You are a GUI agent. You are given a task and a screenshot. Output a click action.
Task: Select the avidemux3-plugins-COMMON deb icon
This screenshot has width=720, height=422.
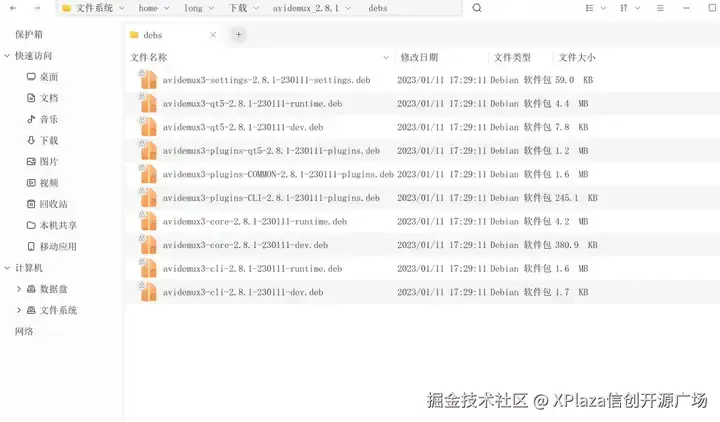[x=148, y=174]
